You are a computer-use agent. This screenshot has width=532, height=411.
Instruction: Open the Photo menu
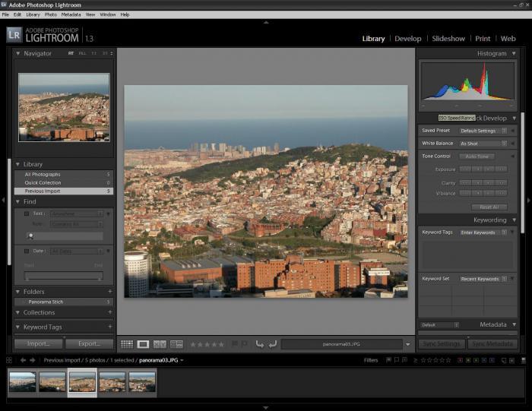click(x=51, y=14)
